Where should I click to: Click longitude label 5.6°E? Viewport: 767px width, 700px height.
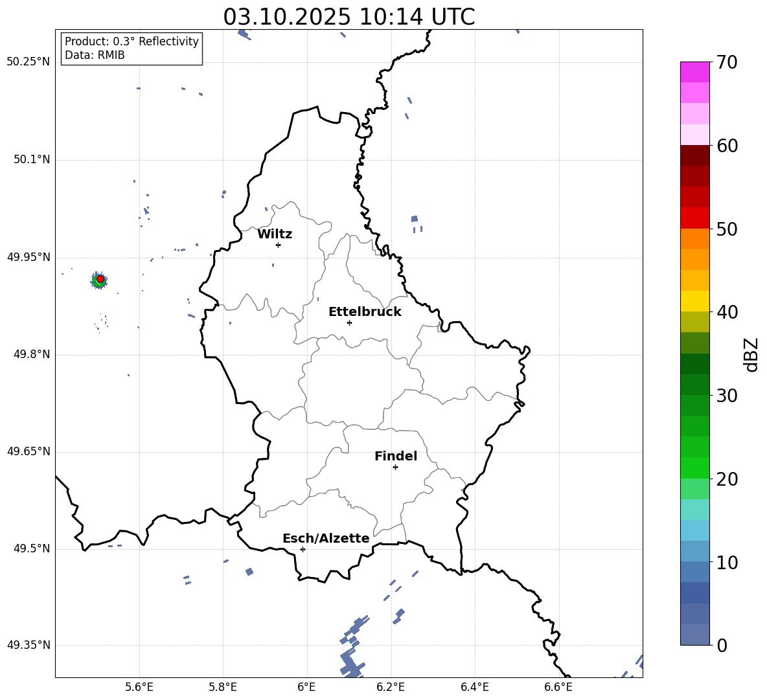(x=139, y=688)
